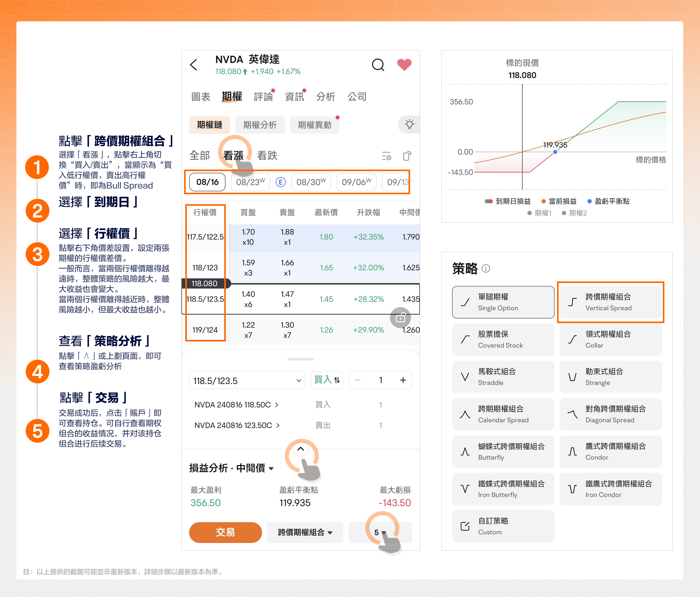Choose the 08/30 weekly expiry
The image size is (700, 597).
click(311, 182)
